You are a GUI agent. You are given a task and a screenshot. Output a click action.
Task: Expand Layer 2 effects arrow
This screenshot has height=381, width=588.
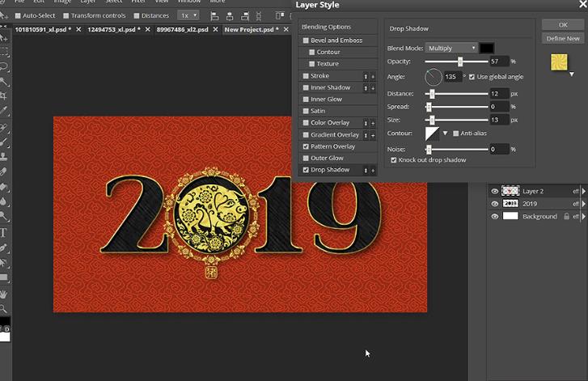(584, 191)
